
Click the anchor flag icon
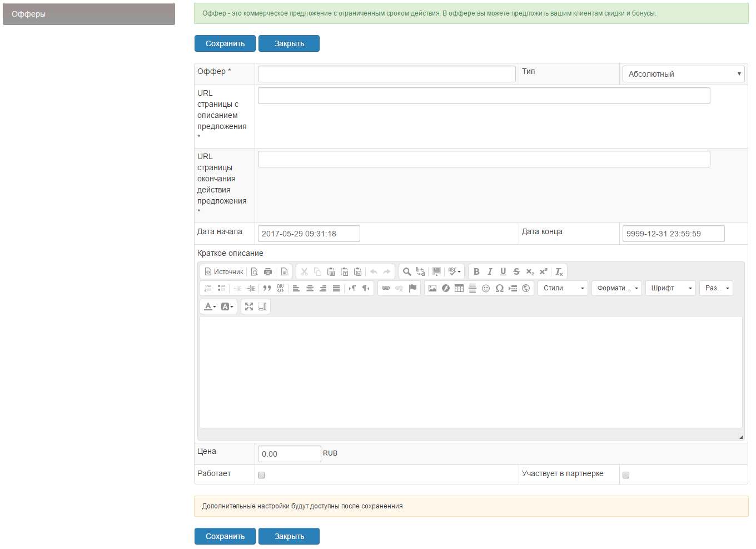click(412, 288)
